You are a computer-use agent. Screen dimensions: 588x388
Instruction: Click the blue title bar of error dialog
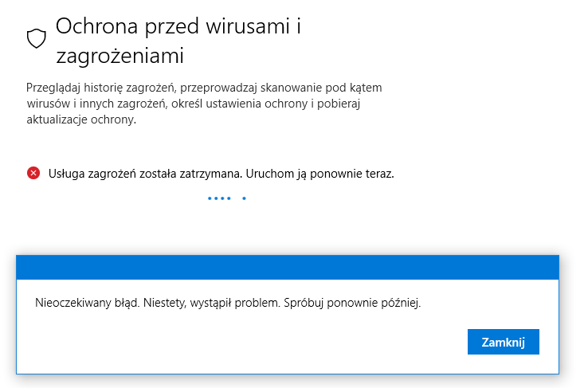coord(288,267)
